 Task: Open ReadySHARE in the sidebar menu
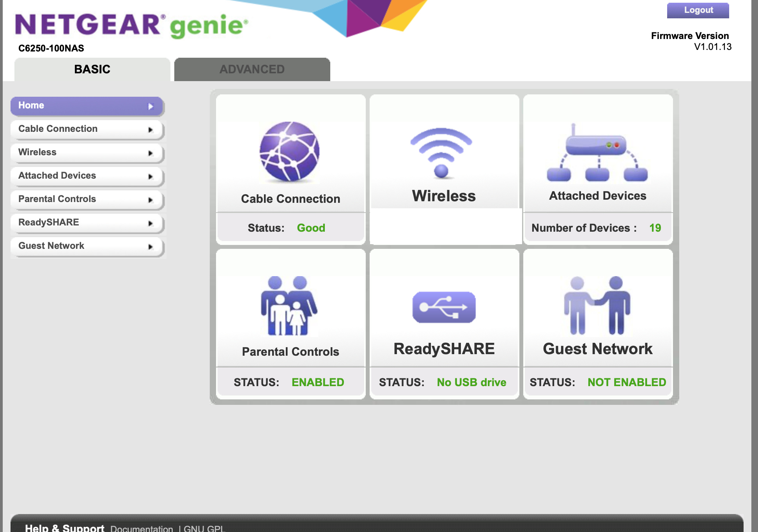87,223
